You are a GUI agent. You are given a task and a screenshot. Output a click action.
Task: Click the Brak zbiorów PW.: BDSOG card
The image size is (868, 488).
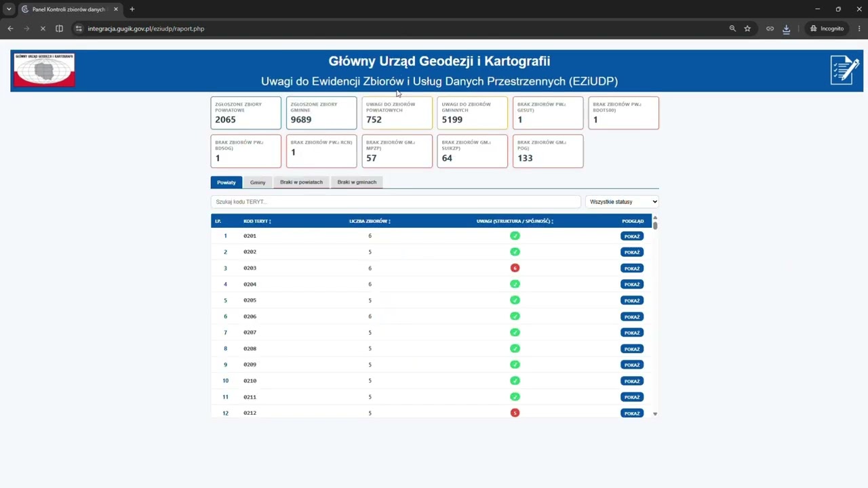[246, 151]
